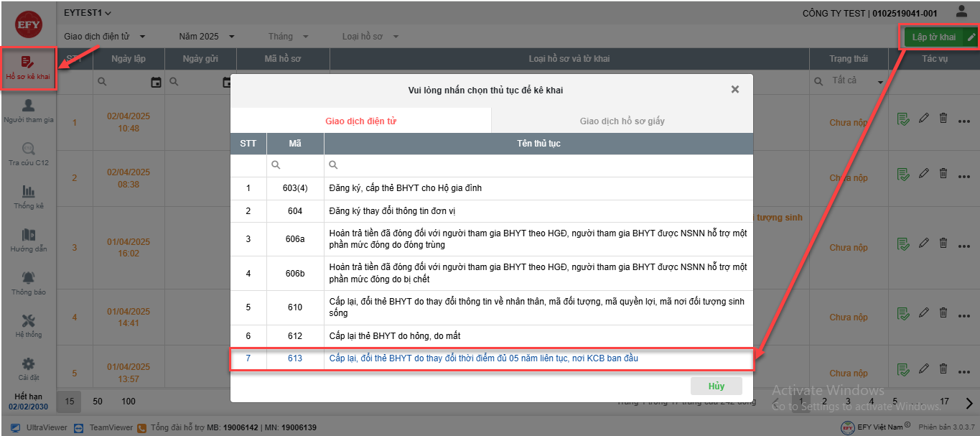The image size is (980, 436).
Task: Open Tra cứu C12 lookup
Action: pos(29,154)
